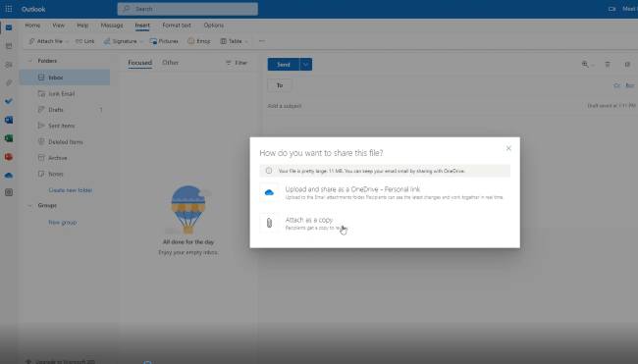Screen dimensions: 638x364
Task: Click the Search box
Action: coord(187,9)
